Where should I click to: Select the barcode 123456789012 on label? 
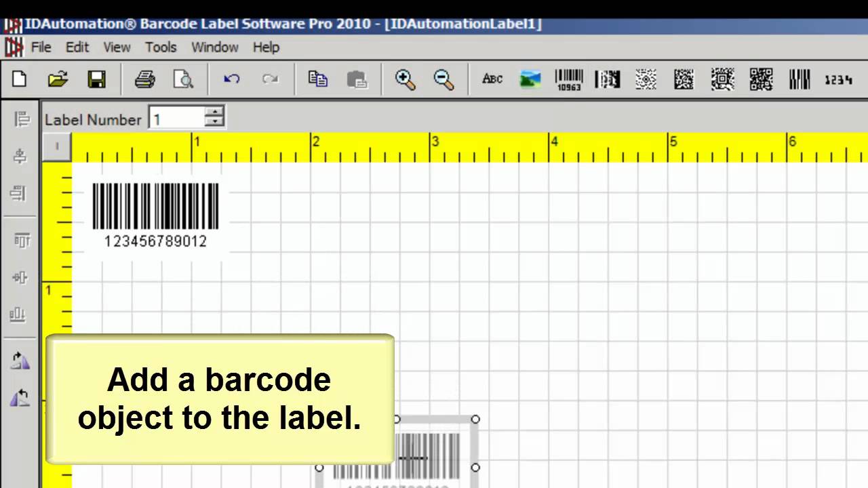click(x=155, y=214)
